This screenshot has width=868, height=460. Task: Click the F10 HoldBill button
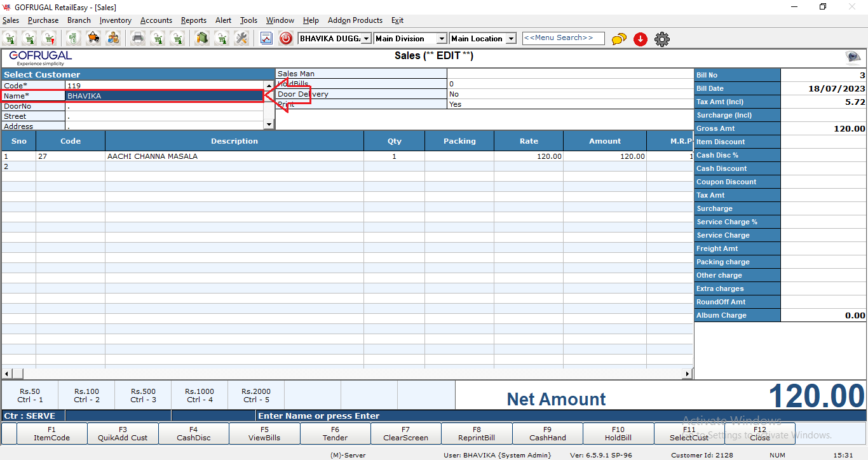tap(618, 433)
